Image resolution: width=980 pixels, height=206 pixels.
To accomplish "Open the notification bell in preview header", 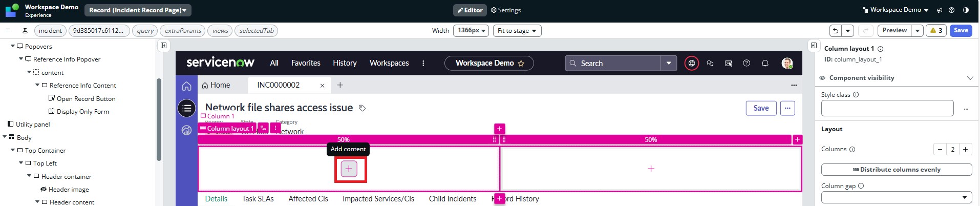I will click(765, 64).
